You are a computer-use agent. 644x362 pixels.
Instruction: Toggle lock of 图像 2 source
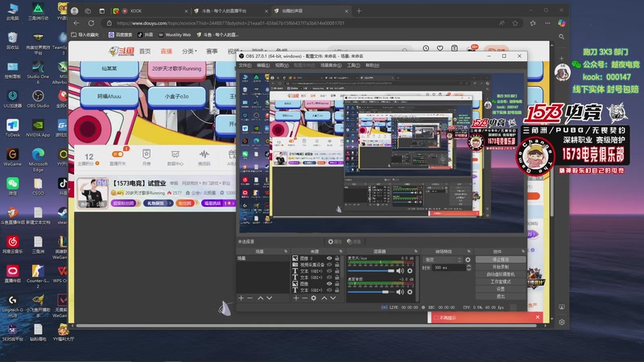[336, 258]
